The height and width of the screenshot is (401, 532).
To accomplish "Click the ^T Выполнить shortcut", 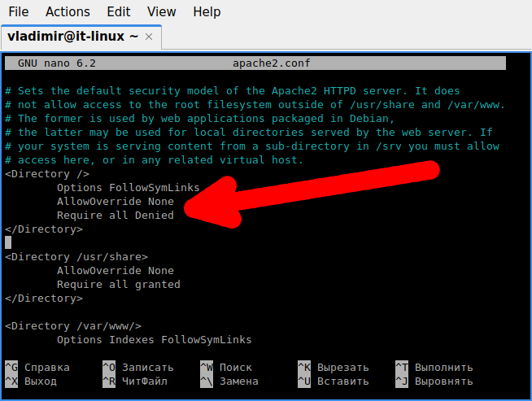I will pyautogui.click(x=434, y=368).
